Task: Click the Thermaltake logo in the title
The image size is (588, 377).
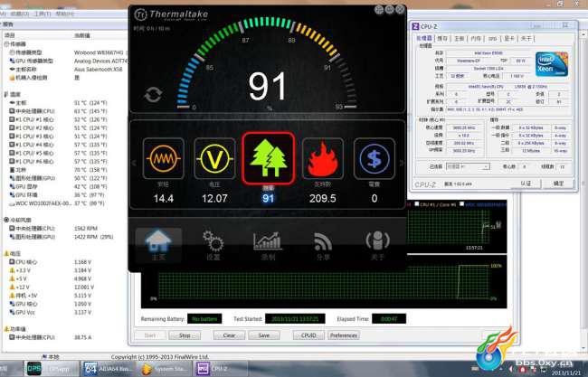Action: (x=171, y=15)
